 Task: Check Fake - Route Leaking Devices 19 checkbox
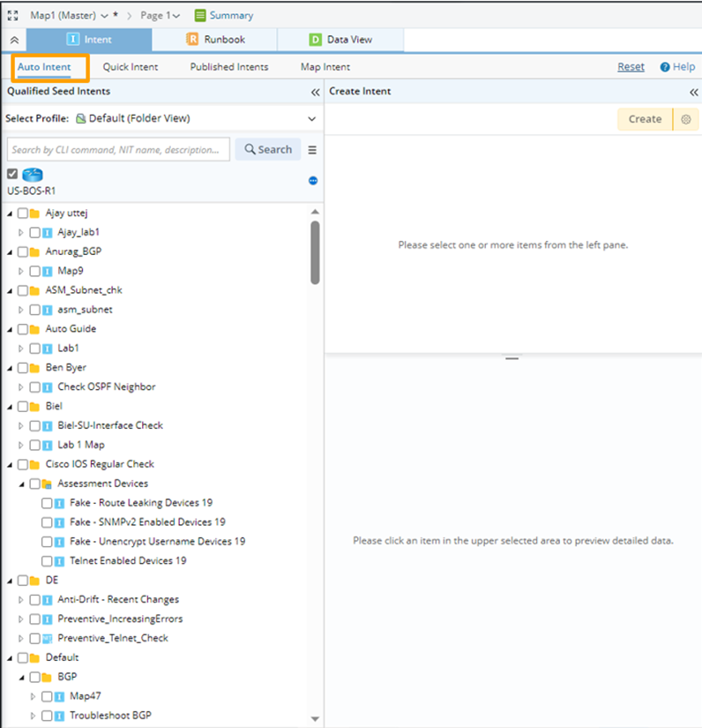coord(47,503)
